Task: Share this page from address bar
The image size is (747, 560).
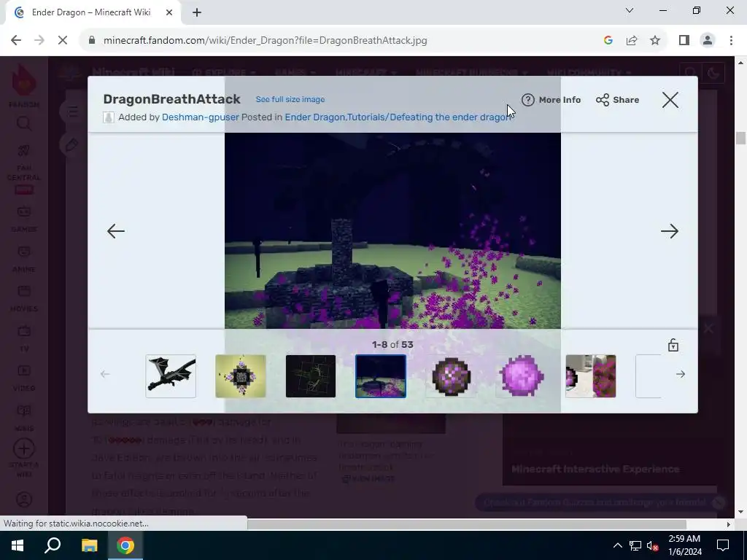Action: [x=632, y=41]
